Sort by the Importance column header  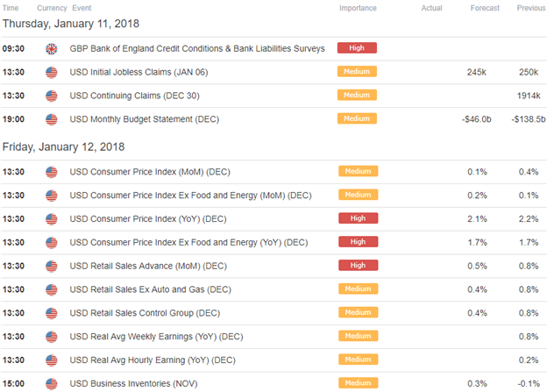pyautogui.click(x=358, y=8)
